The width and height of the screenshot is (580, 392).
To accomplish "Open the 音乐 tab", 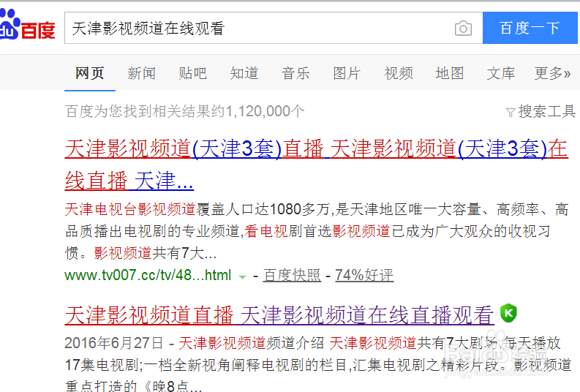I will pos(295,73).
